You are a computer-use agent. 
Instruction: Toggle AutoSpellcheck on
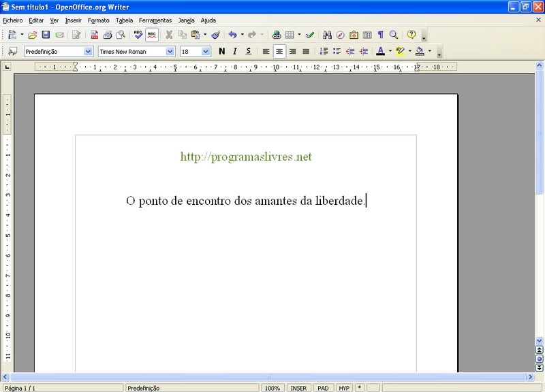(152, 33)
